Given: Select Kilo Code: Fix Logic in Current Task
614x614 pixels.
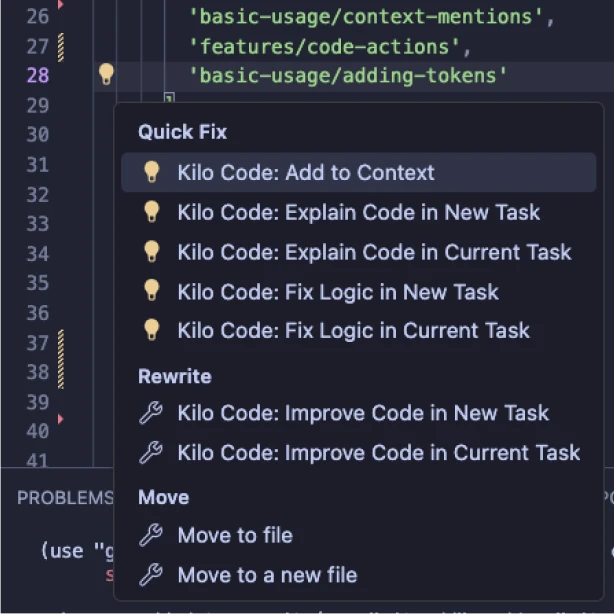Looking at the screenshot, I should (x=358, y=330).
